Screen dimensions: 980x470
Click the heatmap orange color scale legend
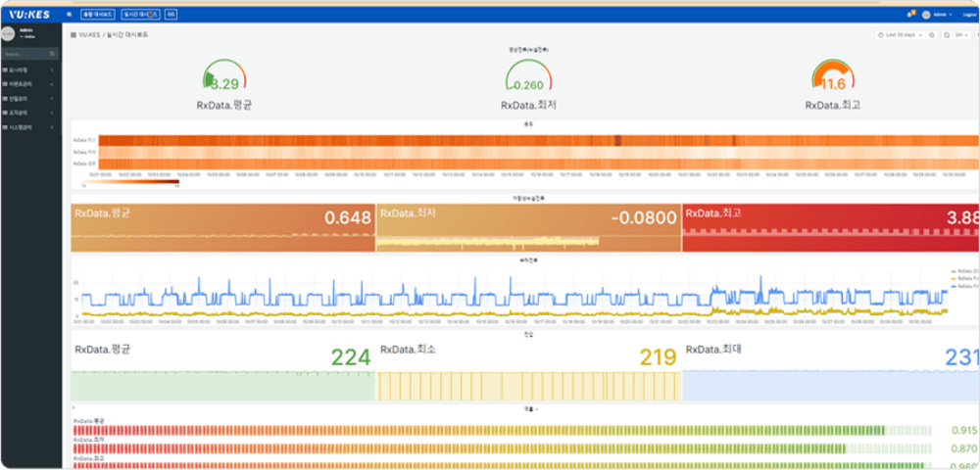click(133, 181)
